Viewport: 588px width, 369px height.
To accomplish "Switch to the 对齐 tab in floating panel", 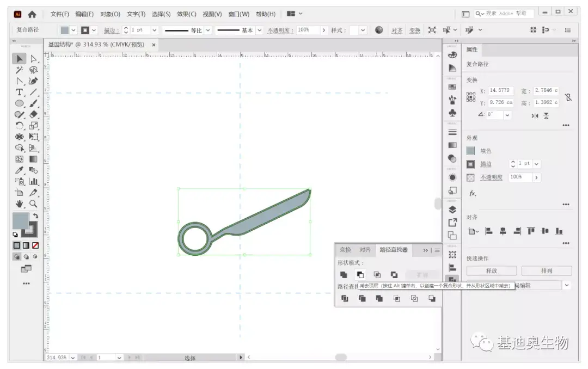I will [x=365, y=250].
